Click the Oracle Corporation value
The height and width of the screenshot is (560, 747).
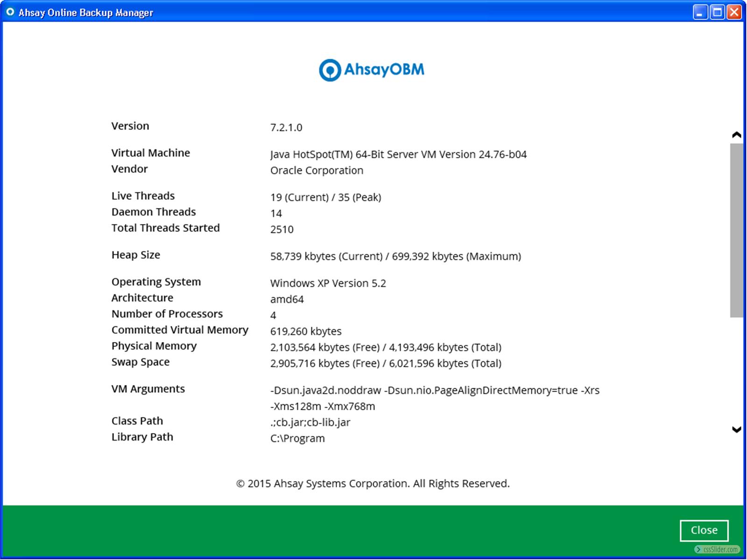(317, 170)
